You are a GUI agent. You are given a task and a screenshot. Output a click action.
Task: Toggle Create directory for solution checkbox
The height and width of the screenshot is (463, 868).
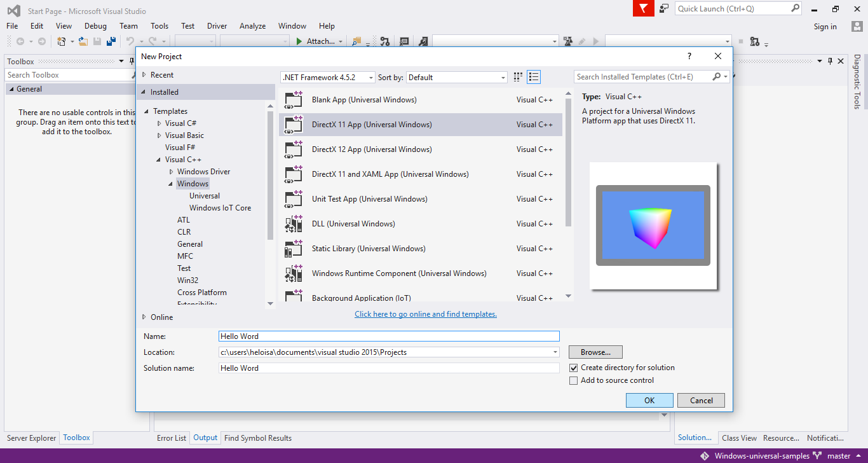pos(574,368)
